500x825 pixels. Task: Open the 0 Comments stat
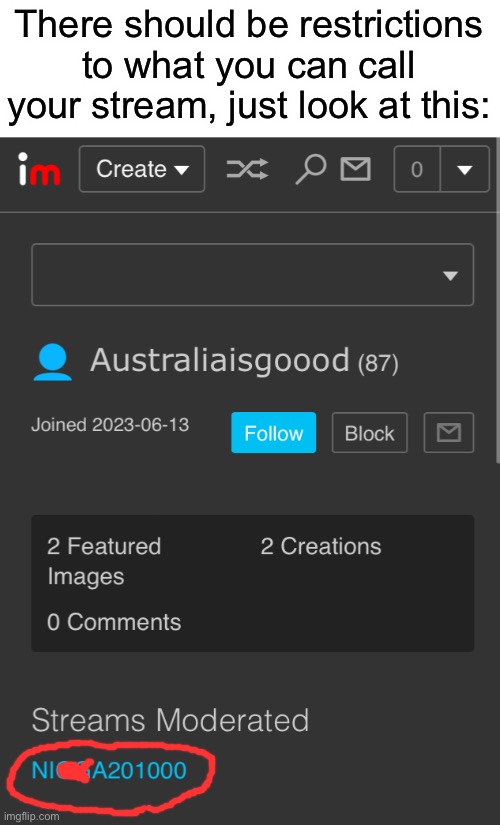click(x=114, y=622)
